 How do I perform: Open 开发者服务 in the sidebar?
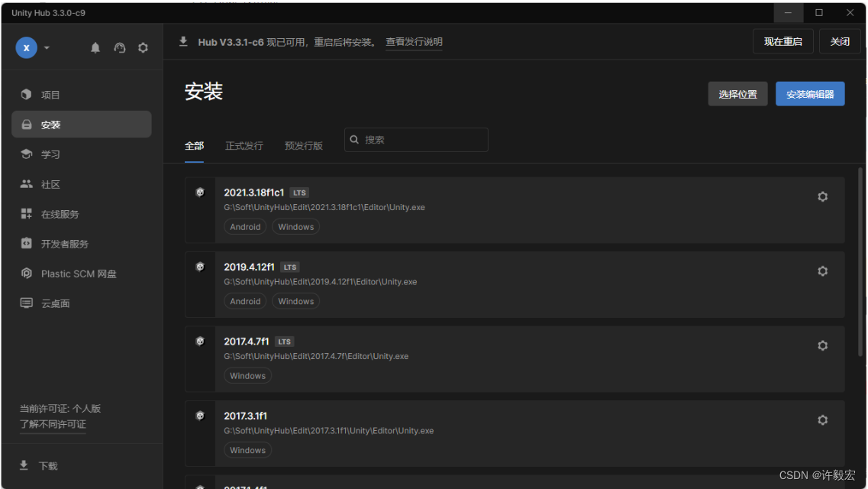tap(82, 244)
